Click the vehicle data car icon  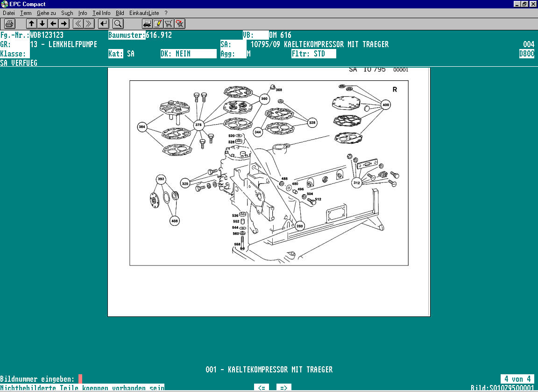click(147, 23)
